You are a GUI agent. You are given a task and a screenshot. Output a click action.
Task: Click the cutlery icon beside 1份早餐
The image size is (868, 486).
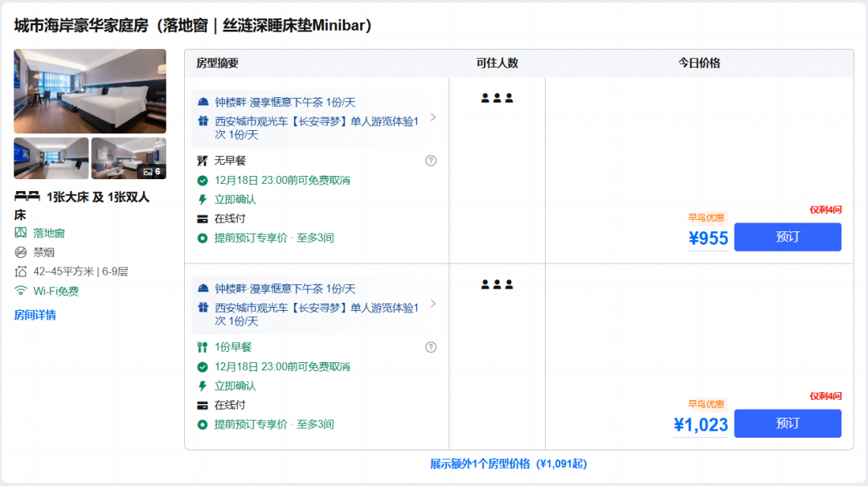[x=202, y=347]
